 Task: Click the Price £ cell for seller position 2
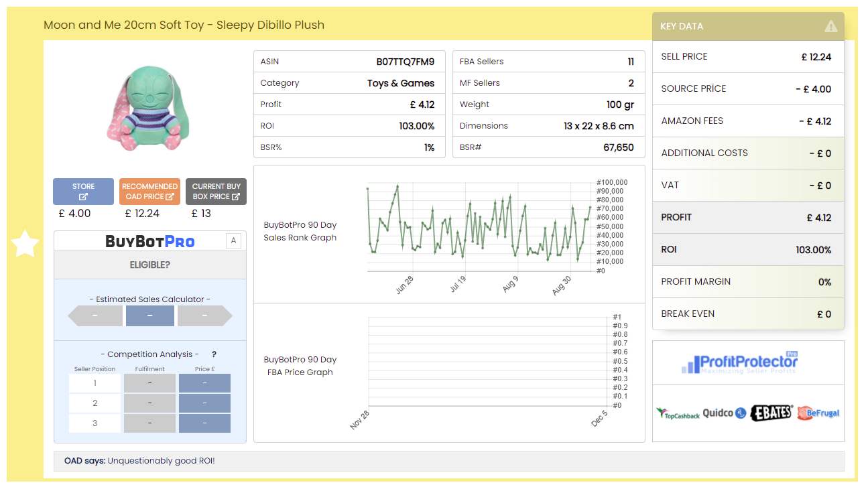204,403
